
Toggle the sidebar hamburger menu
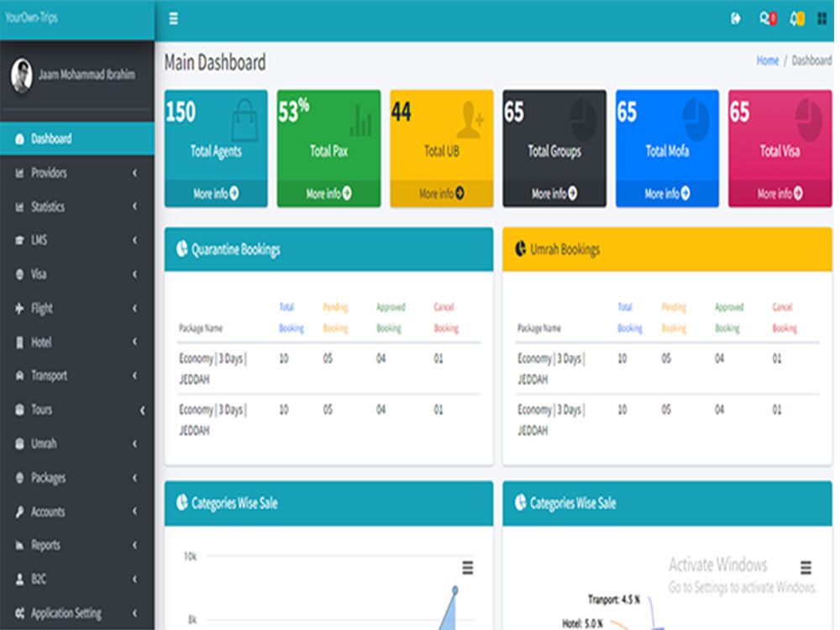tap(173, 18)
